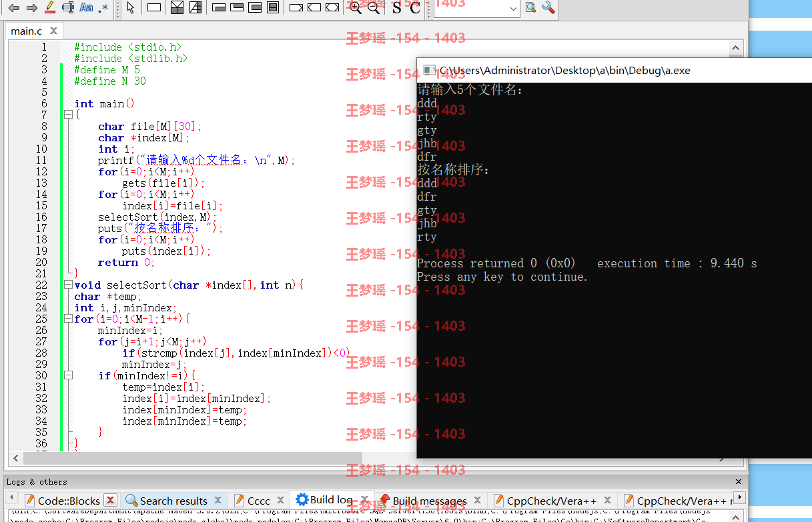Click '按名称排序：' line in the console

[454, 170]
